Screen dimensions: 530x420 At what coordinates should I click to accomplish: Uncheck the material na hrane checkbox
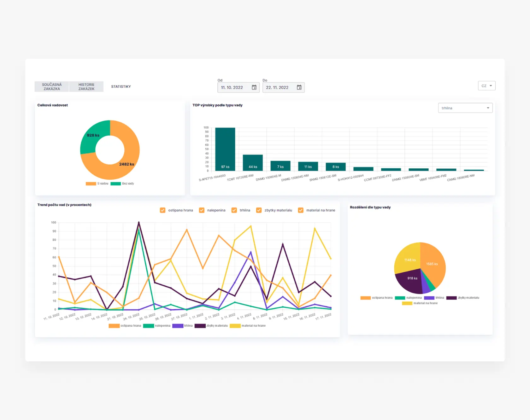[301, 210]
